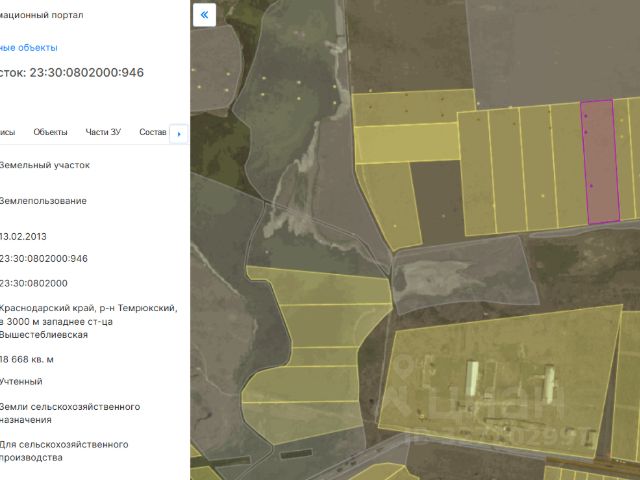The width and height of the screenshot is (640, 480).
Task: Collapse the side panel with double-chevron button
Action: [204, 15]
